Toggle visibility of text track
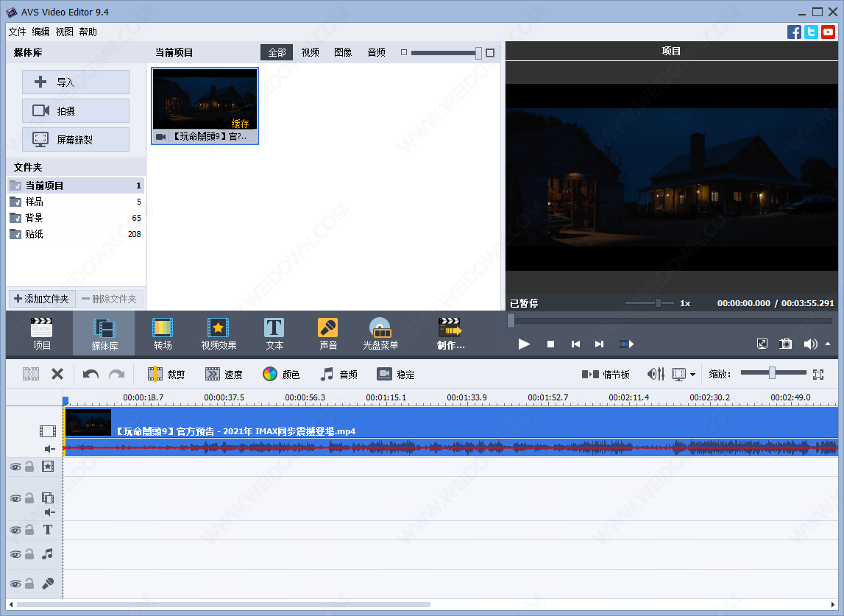The height and width of the screenshot is (616, 844). click(x=15, y=531)
